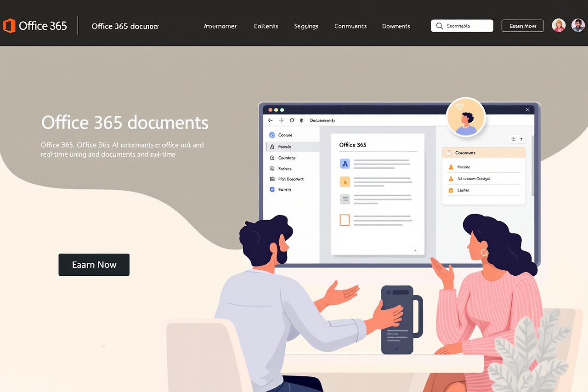Click the 'Eaan Mow' header button

pyautogui.click(x=523, y=26)
